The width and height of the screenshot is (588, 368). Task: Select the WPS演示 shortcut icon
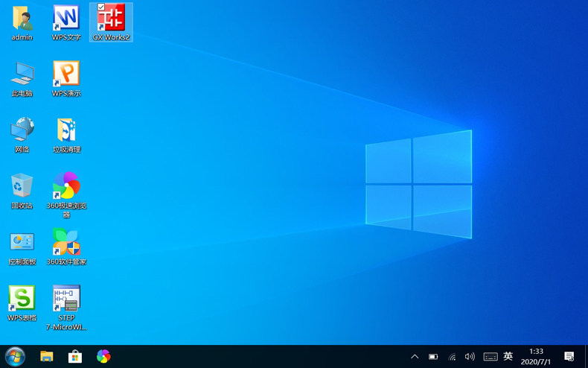pyautogui.click(x=66, y=73)
